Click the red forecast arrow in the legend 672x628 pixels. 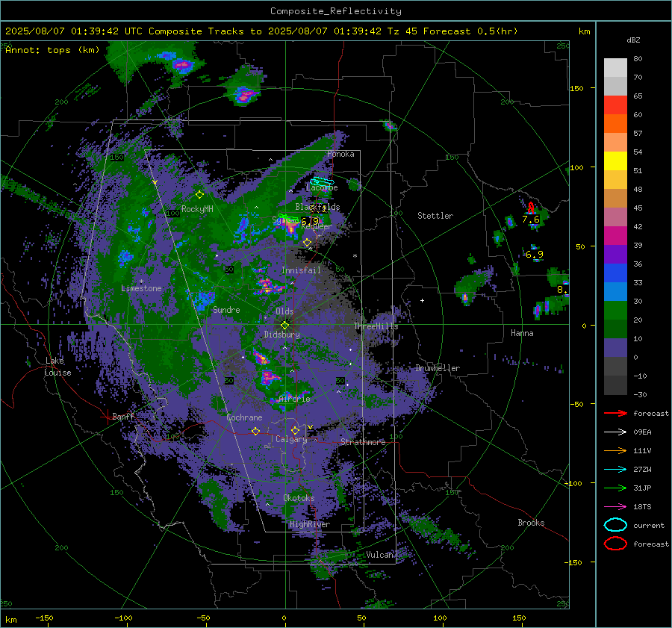coord(615,413)
